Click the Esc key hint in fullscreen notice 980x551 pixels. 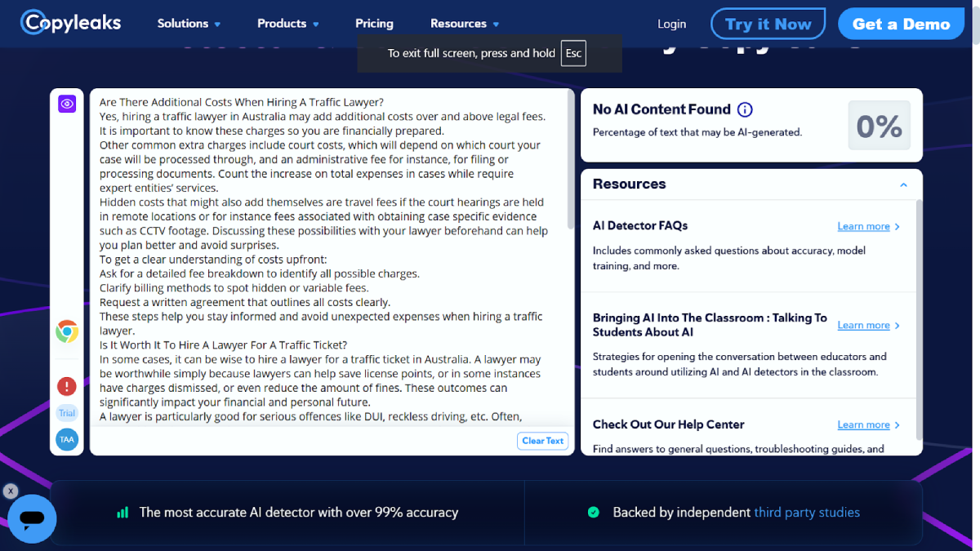tap(573, 53)
